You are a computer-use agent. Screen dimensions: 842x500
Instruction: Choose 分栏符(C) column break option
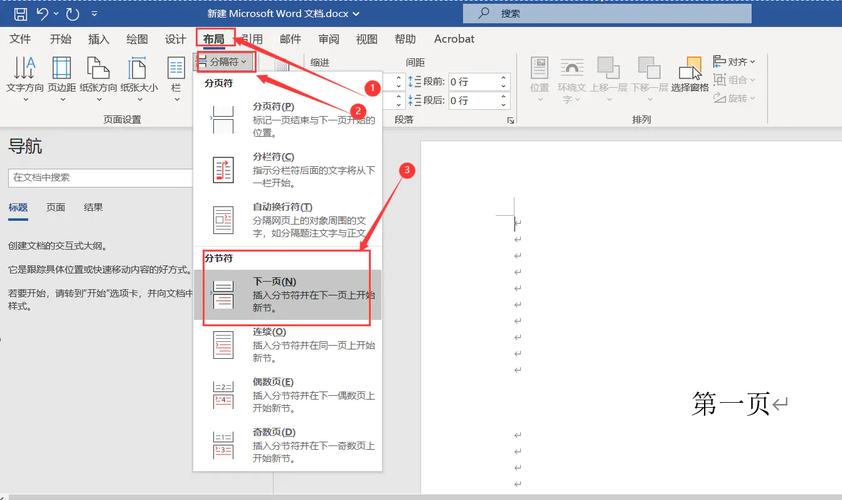[x=287, y=169]
